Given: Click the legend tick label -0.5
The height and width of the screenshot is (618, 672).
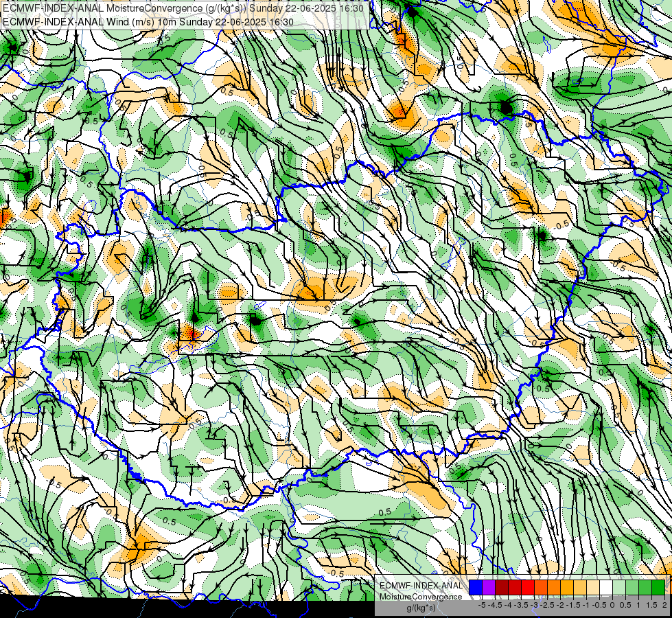Looking at the screenshot, I should [x=599, y=605].
